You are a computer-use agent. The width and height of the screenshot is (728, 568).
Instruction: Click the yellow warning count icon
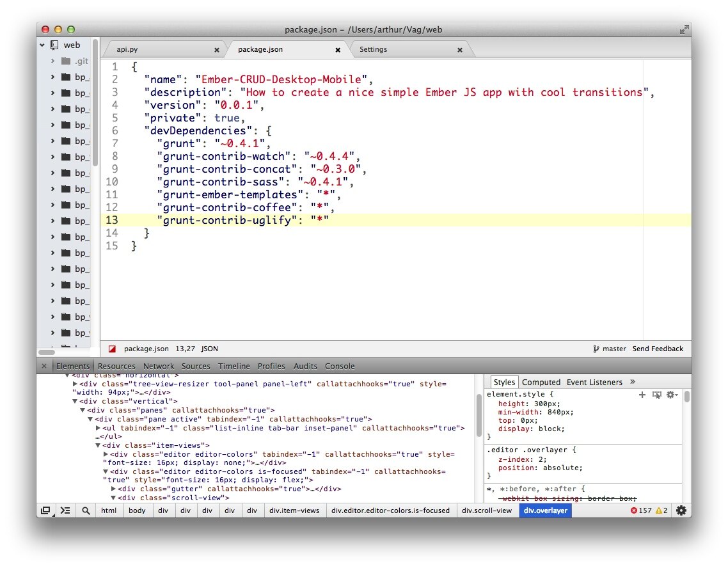pyautogui.click(x=658, y=510)
